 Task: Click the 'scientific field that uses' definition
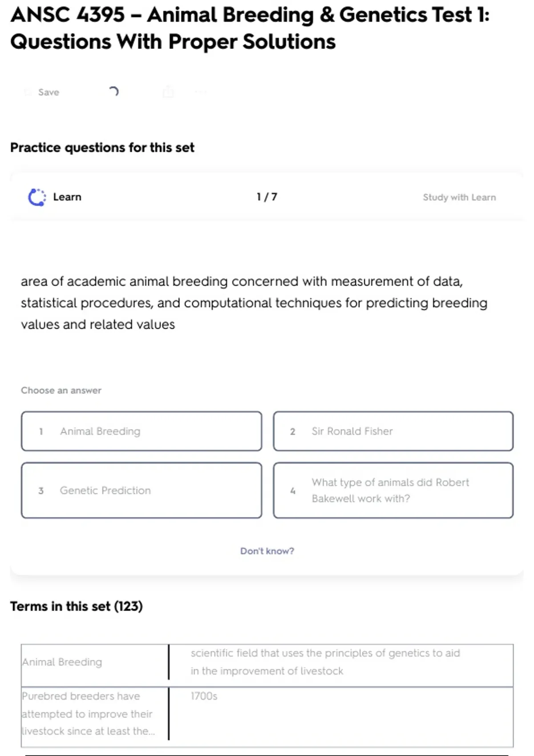[325, 662]
